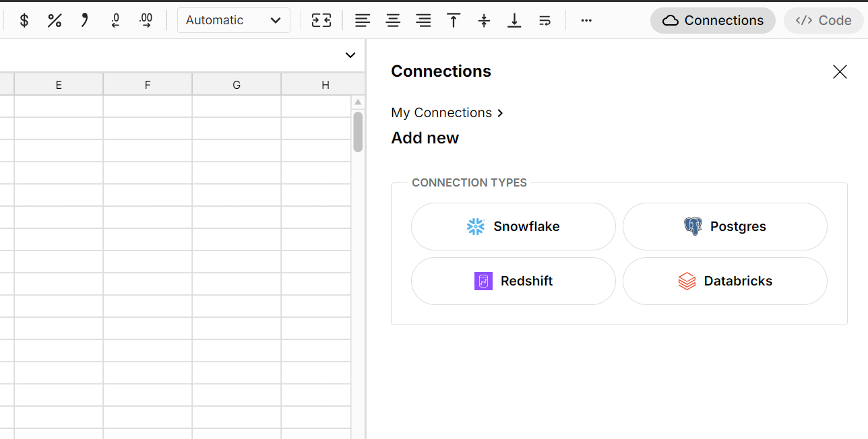868x439 pixels.
Task: Expand the formula bar chevron
Action: (x=350, y=55)
